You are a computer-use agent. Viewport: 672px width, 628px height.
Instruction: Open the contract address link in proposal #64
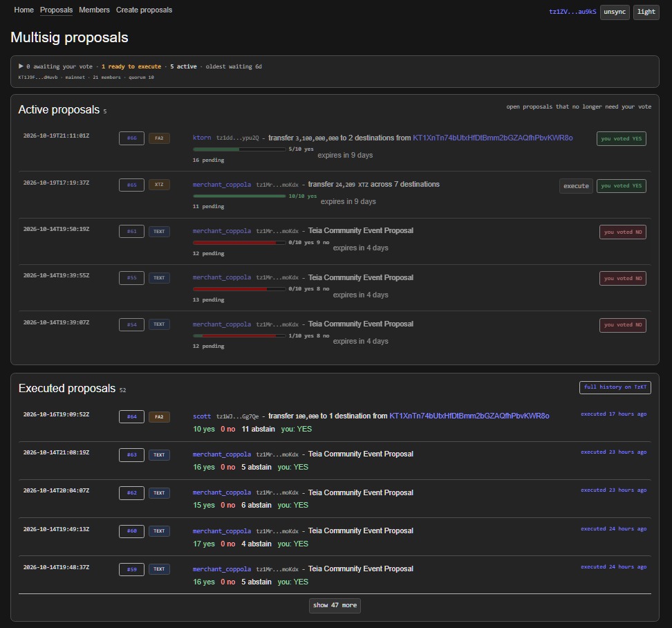[x=469, y=416]
